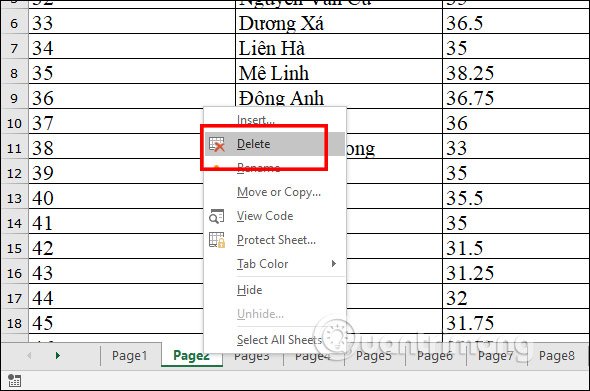Select row header 12
Image resolution: width=590 pixels, height=391 pixels.
coord(14,173)
